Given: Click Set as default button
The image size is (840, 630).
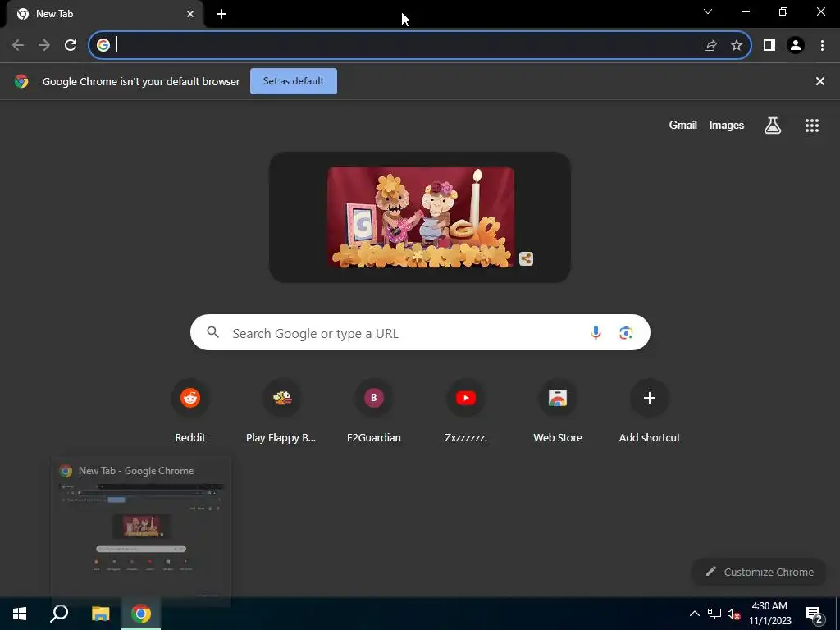Looking at the screenshot, I should (x=294, y=81).
